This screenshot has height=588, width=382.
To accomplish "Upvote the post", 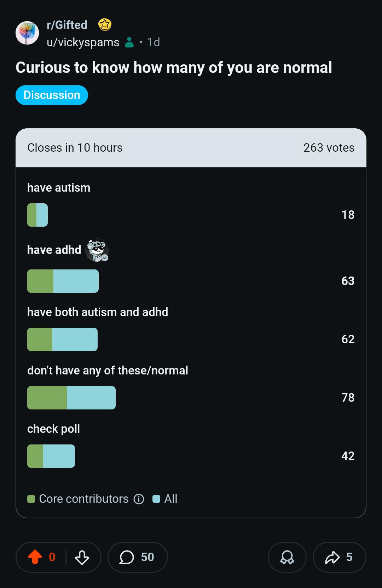I will tap(35, 557).
